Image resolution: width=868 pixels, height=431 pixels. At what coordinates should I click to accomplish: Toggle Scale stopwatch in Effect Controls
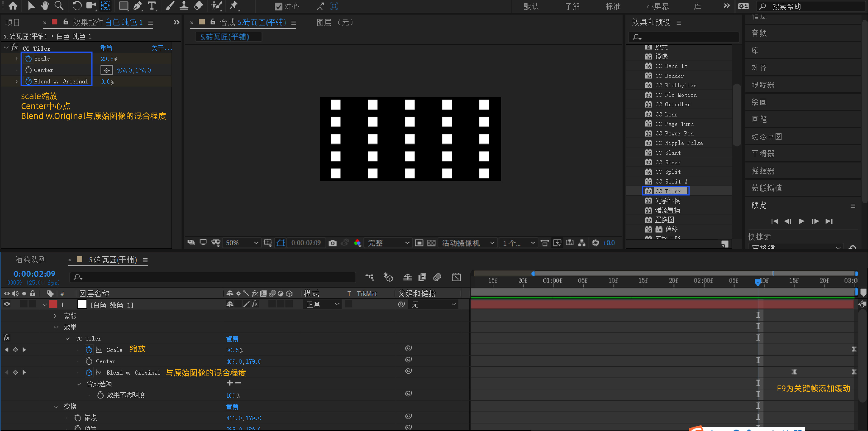[29, 59]
